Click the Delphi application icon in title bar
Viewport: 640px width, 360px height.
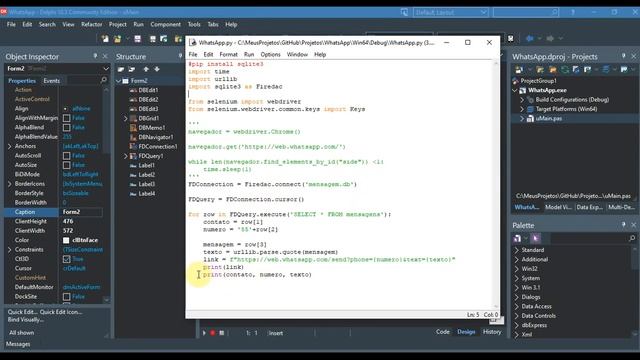(4, 12)
